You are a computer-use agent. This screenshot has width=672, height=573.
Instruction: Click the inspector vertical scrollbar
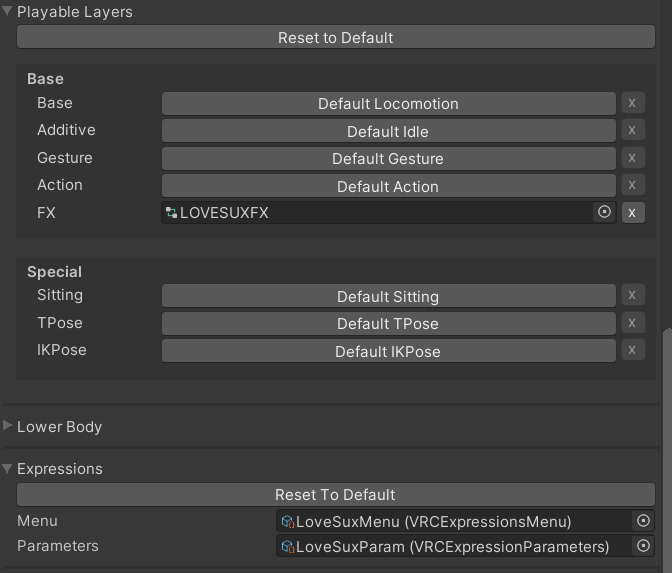click(667, 450)
